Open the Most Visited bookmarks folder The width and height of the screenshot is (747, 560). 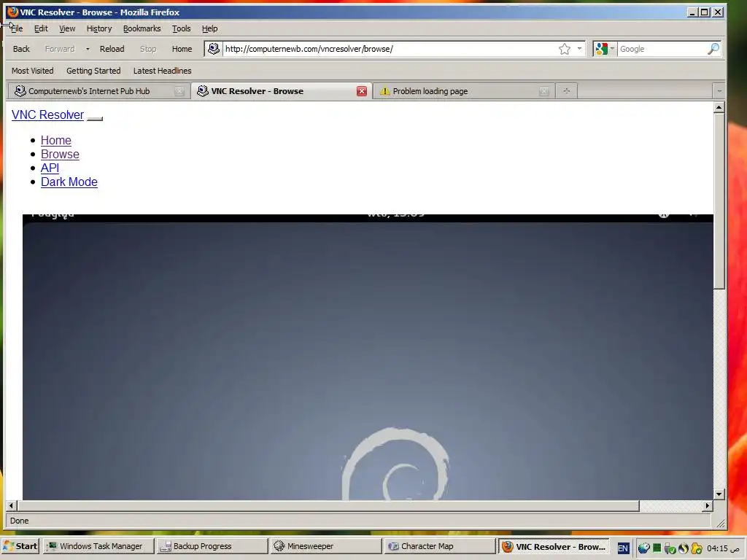click(x=32, y=71)
